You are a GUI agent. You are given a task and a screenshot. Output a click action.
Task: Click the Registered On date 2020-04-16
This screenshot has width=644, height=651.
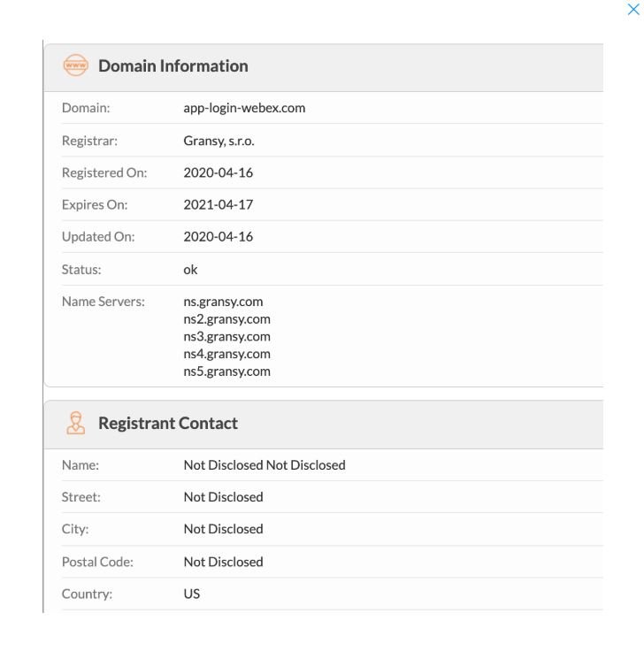(218, 172)
